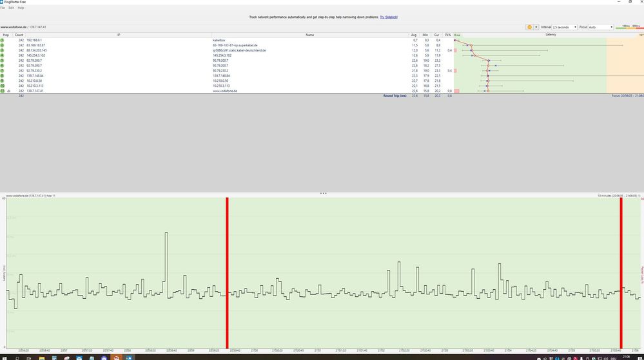Select the IP cell 92.79.230.2

pyautogui.click(x=34, y=71)
